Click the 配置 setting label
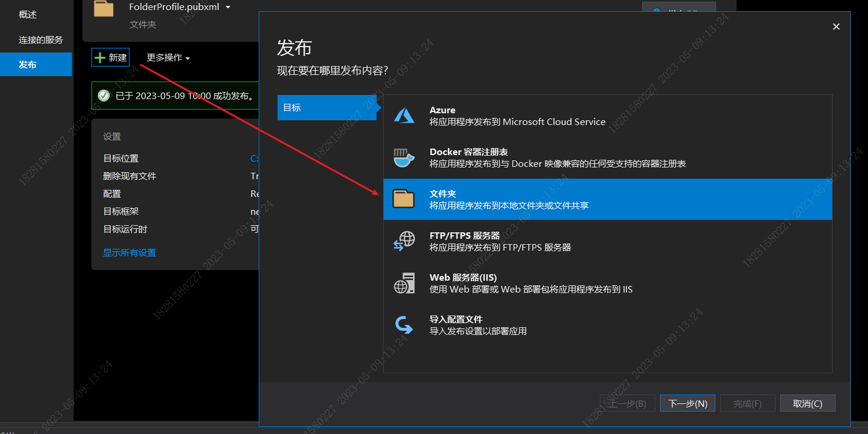868x434 pixels. pos(112,193)
